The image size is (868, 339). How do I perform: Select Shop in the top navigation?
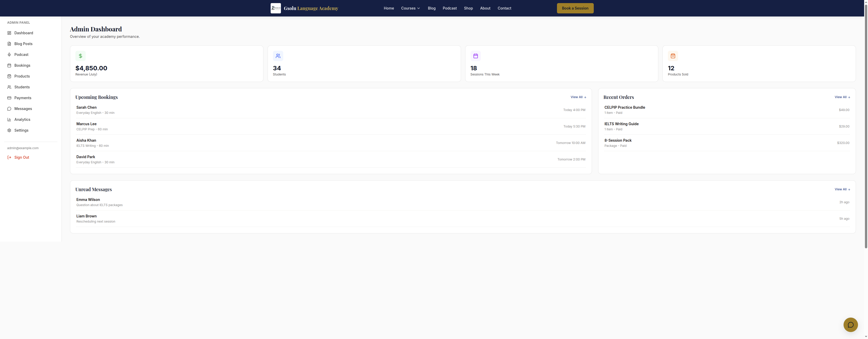click(468, 8)
